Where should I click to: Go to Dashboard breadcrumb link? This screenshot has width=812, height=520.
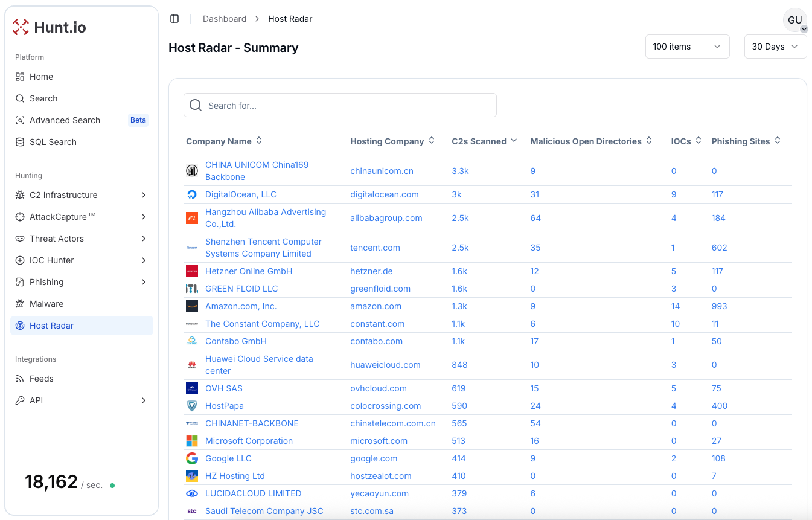pyautogui.click(x=225, y=19)
